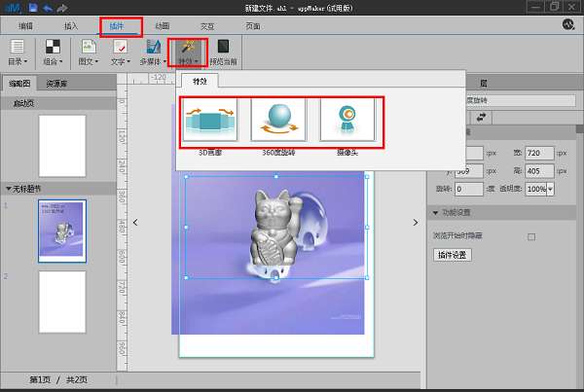The image size is (584, 392).
Task: Insert the 摄像头 camera effect
Action: coord(346,118)
